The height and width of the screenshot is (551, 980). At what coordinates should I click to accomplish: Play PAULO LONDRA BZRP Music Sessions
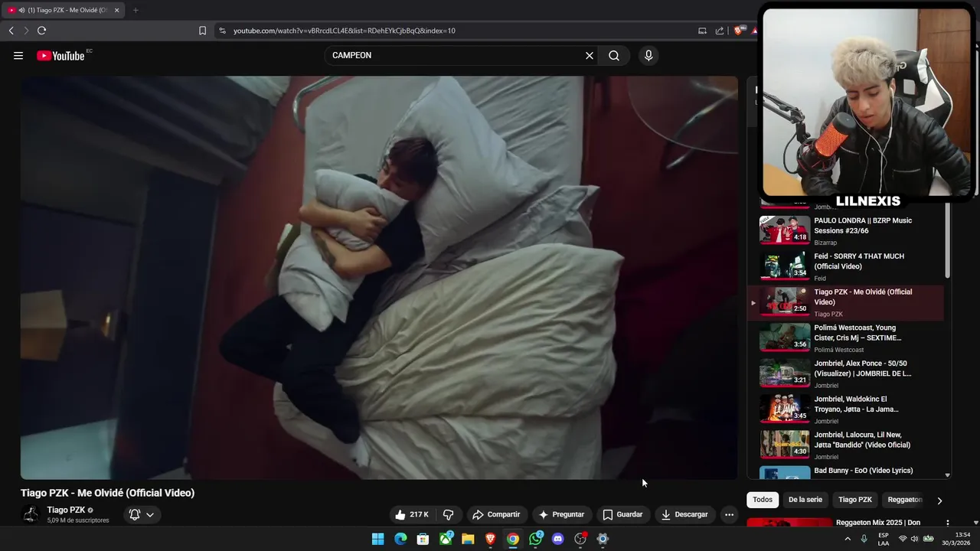(846, 230)
